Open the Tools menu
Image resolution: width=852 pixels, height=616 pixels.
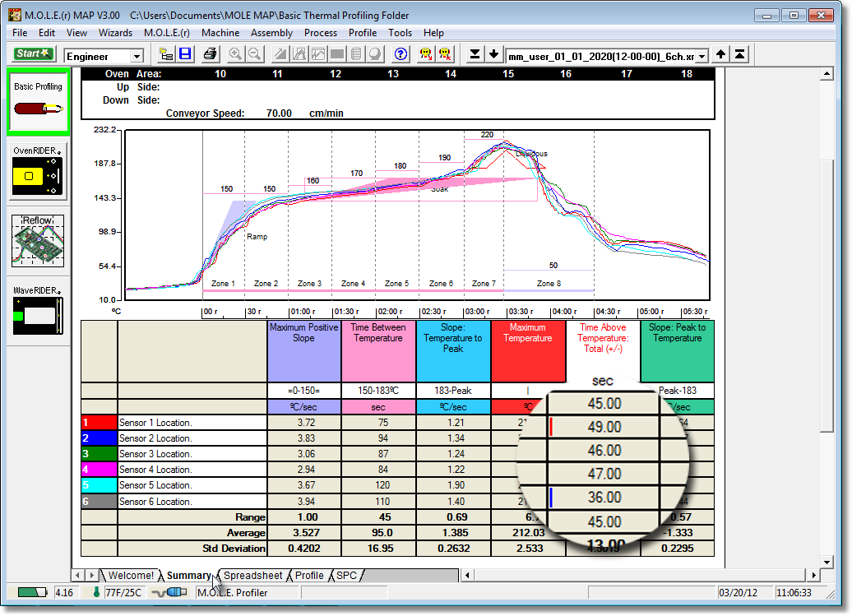point(400,33)
